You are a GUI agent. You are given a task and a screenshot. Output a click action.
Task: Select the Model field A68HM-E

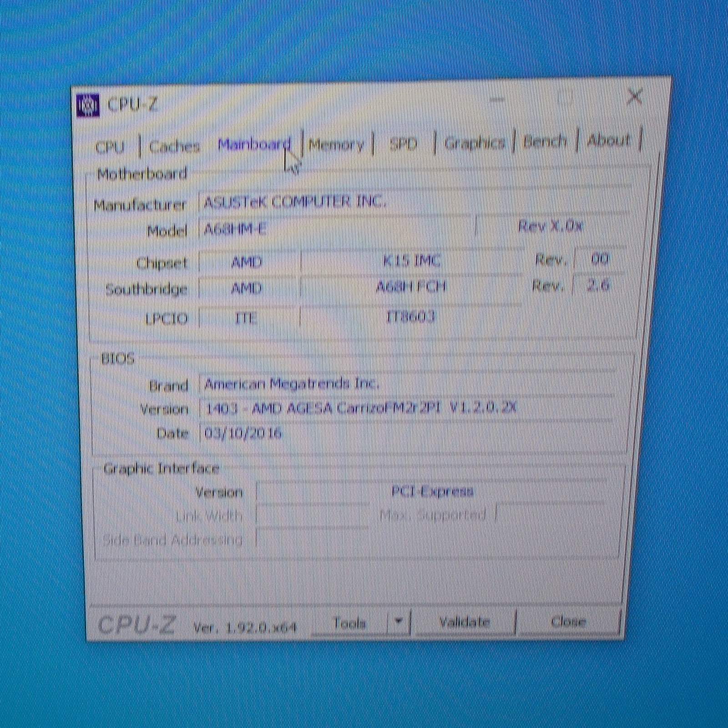pyautogui.click(x=337, y=228)
